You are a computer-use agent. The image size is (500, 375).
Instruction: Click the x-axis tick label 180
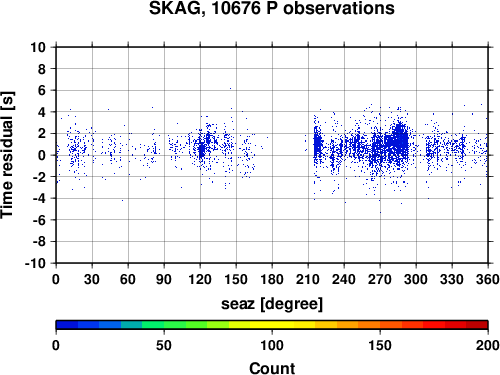pyautogui.click(x=272, y=279)
